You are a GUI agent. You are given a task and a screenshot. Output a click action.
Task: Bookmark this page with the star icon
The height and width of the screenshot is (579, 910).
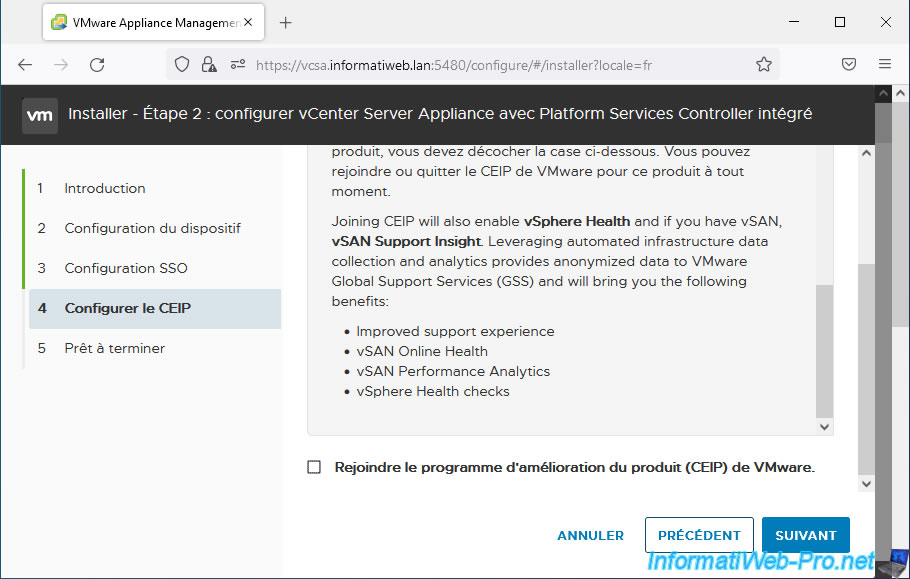point(764,64)
